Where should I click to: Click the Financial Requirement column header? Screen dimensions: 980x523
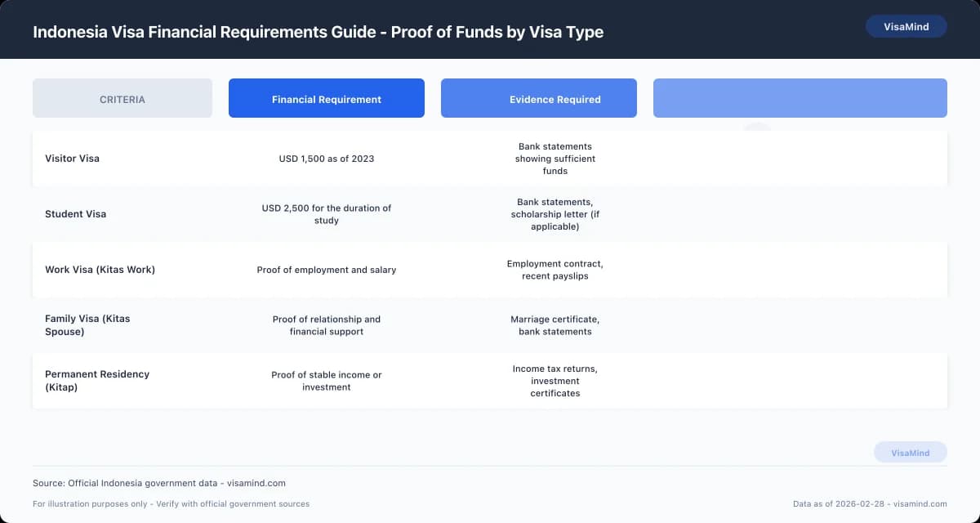tap(326, 98)
